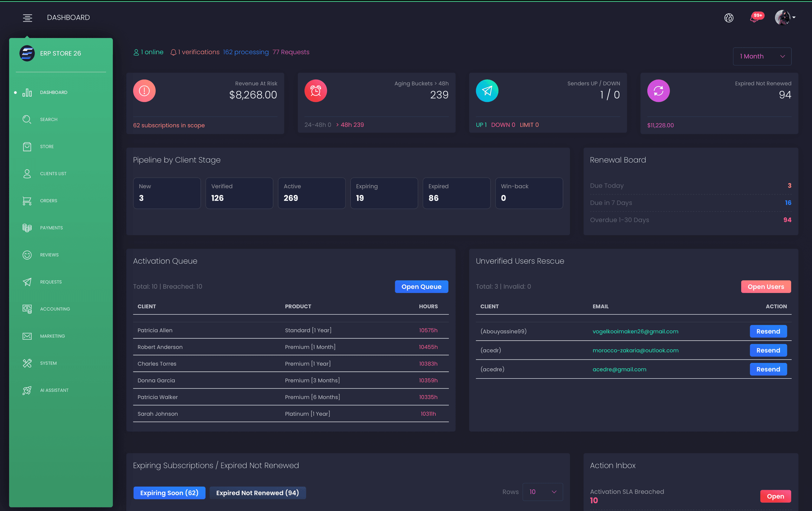Click the Revenue At Risk alert icon
Screen dimensions: 812x511
(x=144, y=90)
